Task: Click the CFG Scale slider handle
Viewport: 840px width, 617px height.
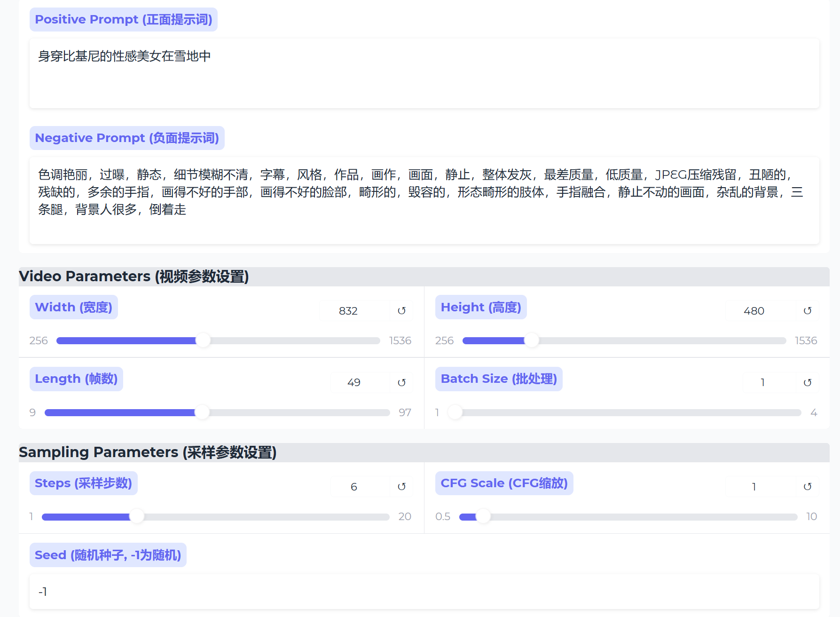Action: [482, 516]
